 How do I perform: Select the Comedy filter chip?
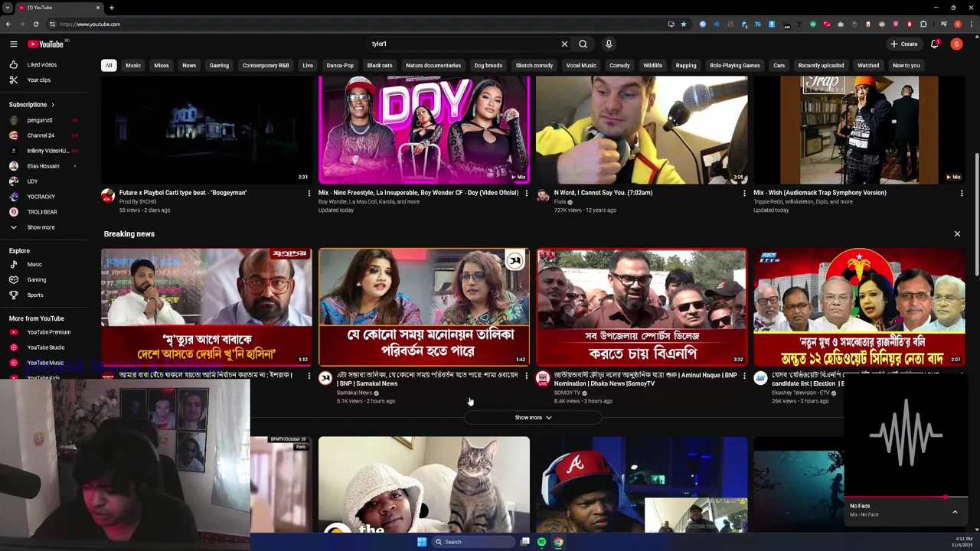[x=619, y=66]
